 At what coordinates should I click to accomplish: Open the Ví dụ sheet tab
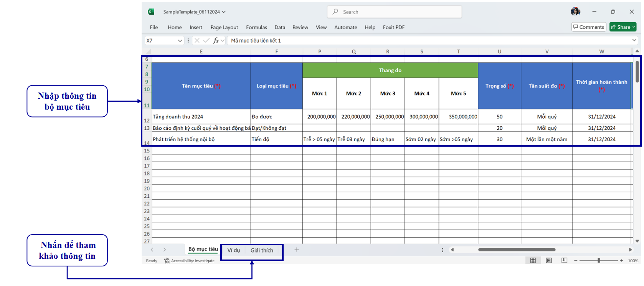[233, 250]
